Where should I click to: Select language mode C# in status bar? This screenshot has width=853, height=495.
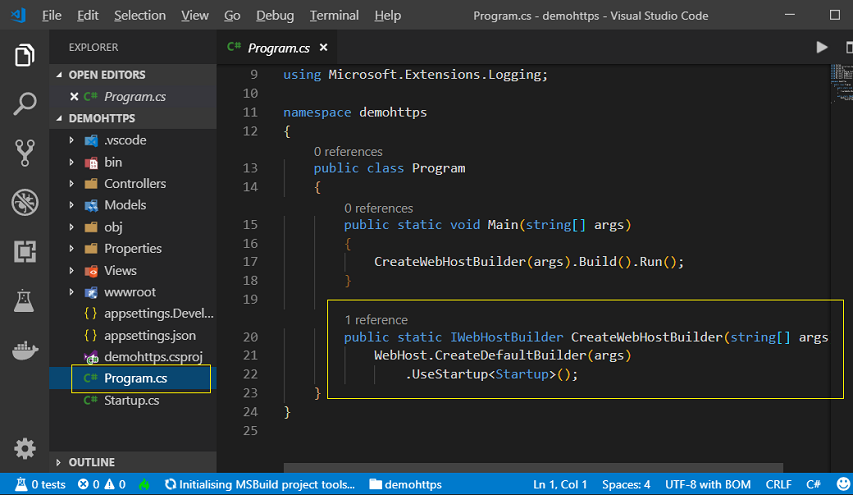tap(813, 484)
